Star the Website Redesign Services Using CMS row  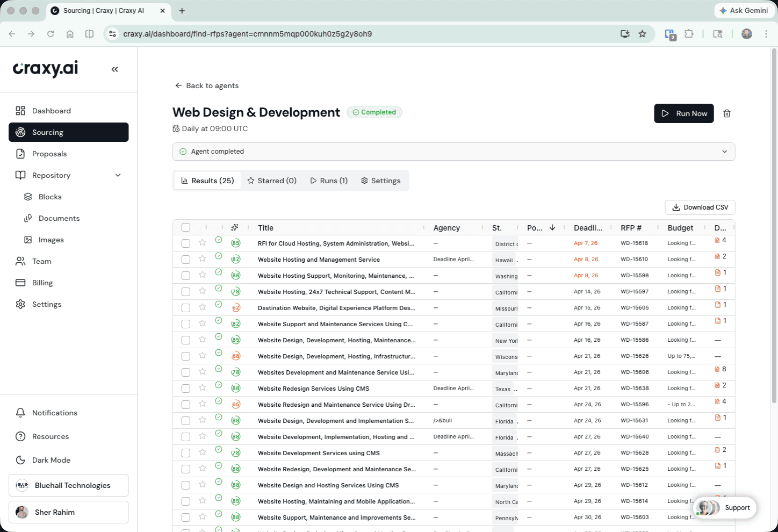click(x=203, y=387)
